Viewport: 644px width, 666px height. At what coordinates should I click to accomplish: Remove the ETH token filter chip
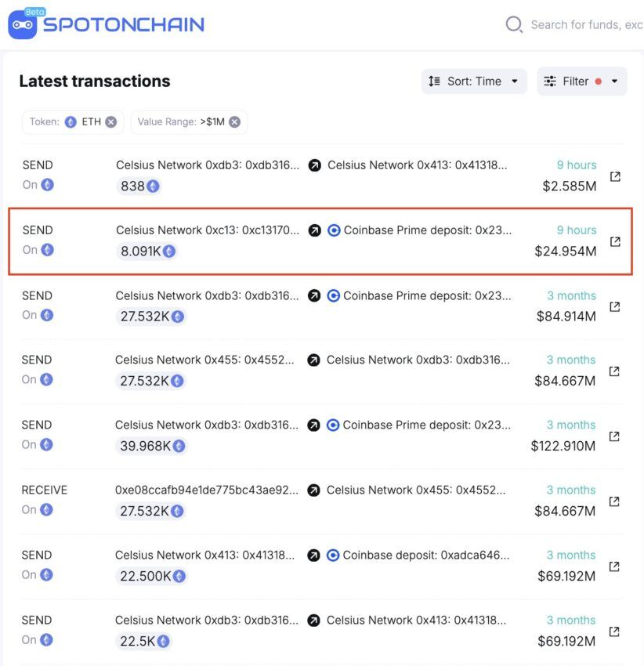tap(111, 122)
